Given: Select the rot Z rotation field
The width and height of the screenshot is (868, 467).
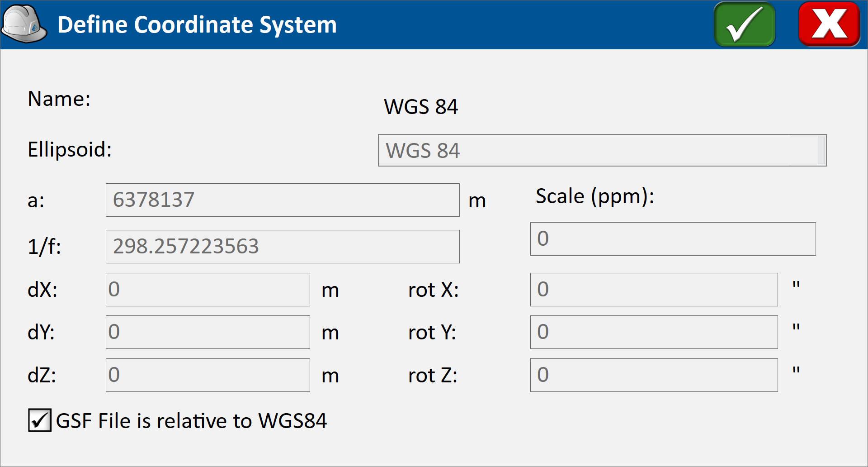Looking at the screenshot, I should click(654, 375).
